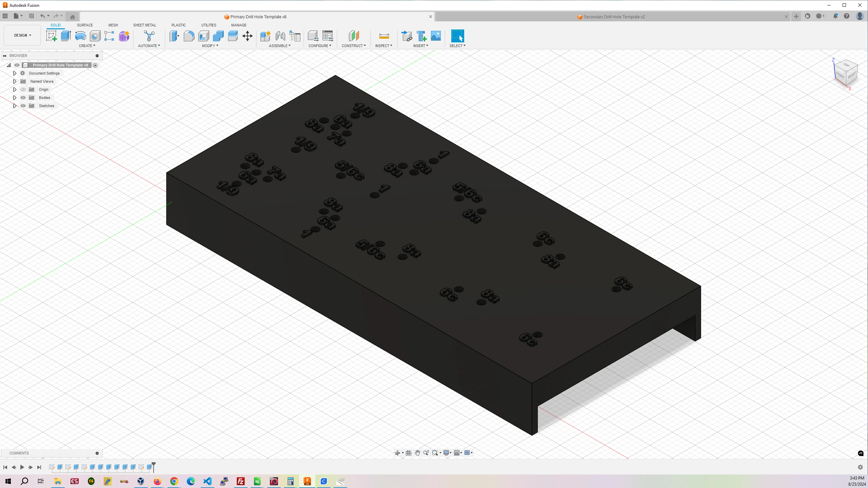
Task: Open Chrome from the Windows taskbar
Action: [174, 481]
